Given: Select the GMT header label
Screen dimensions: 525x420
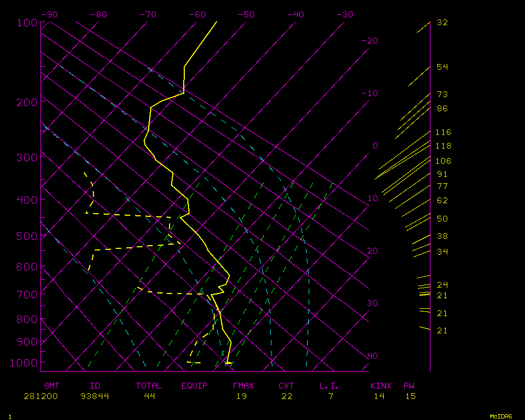Looking at the screenshot, I should [x=52, y=386].
